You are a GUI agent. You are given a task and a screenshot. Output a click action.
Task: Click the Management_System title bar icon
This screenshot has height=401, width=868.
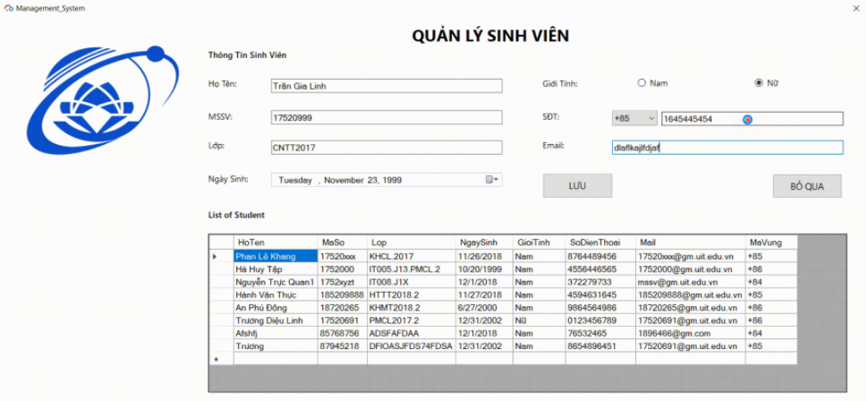click(8, 7)
